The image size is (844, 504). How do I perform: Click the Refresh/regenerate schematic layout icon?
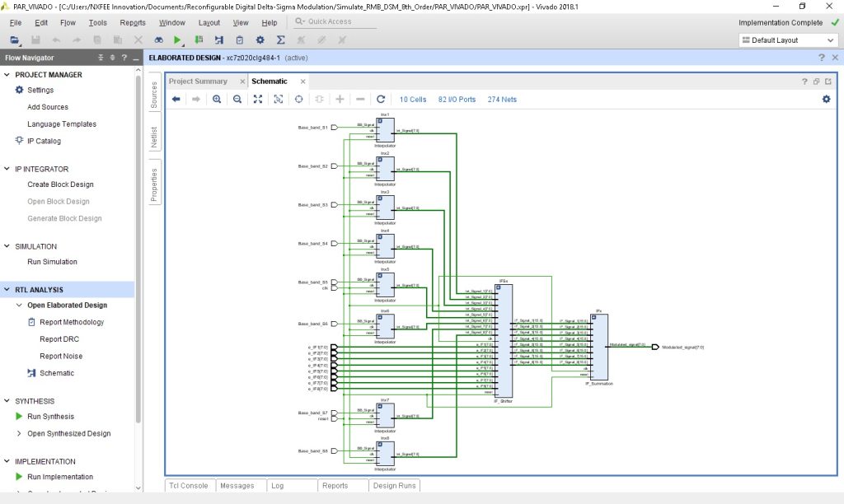point(381,99)
